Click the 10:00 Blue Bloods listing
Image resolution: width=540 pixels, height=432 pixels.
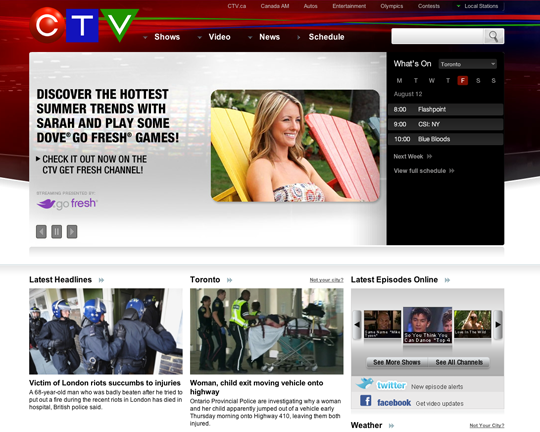[x=445, y=139]
